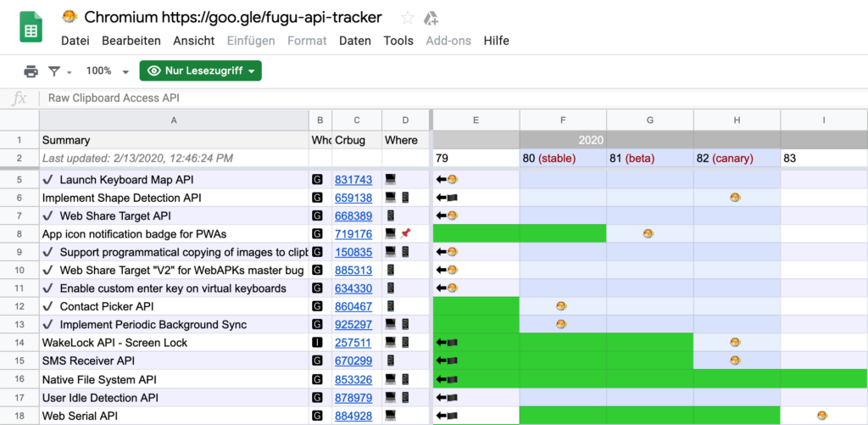This screenshot has height=425, width=868.
Task: Open the Google Sheets home icon
Action: point(31,27)
